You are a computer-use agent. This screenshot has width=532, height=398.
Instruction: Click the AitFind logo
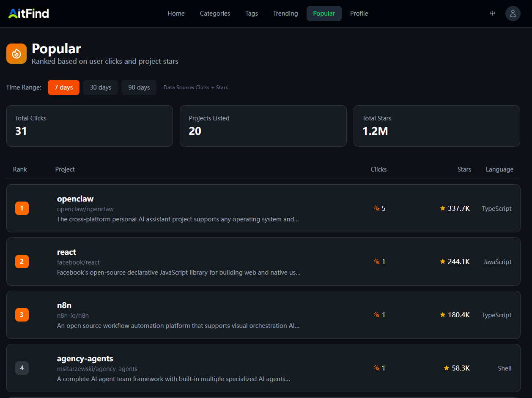click(x=29, y=14)
